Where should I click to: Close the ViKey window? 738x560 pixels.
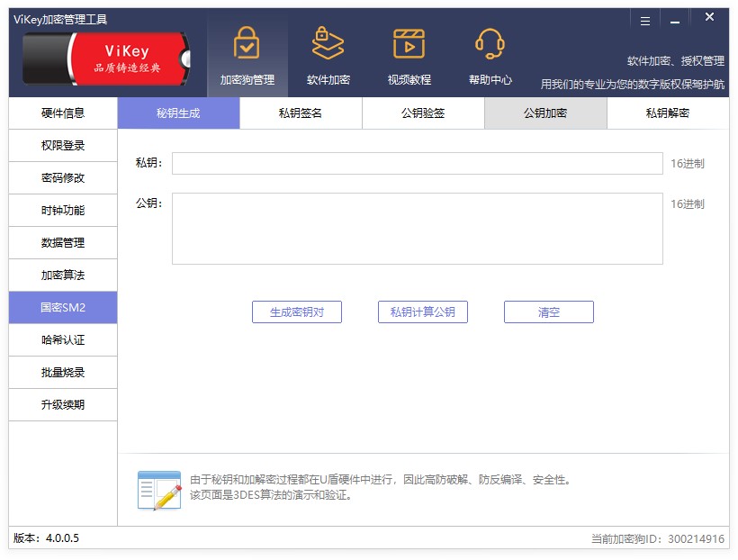click(x=709, y=17)
